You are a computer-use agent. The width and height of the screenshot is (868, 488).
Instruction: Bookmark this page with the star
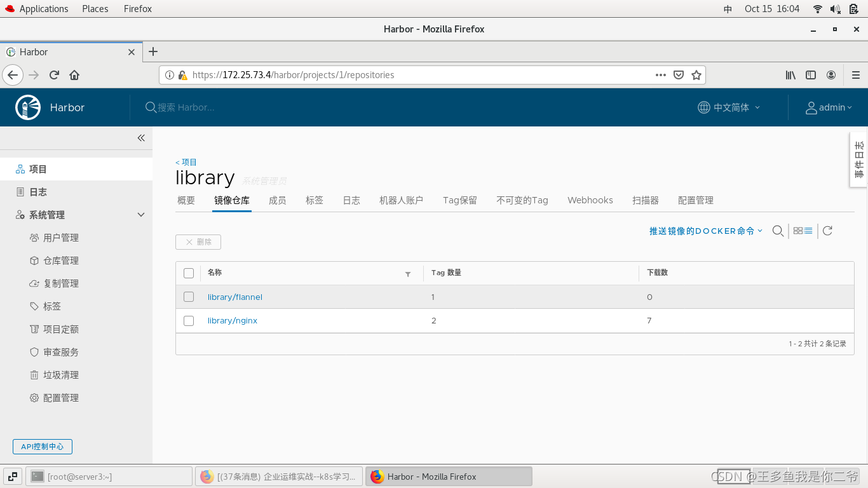point(696,74)
